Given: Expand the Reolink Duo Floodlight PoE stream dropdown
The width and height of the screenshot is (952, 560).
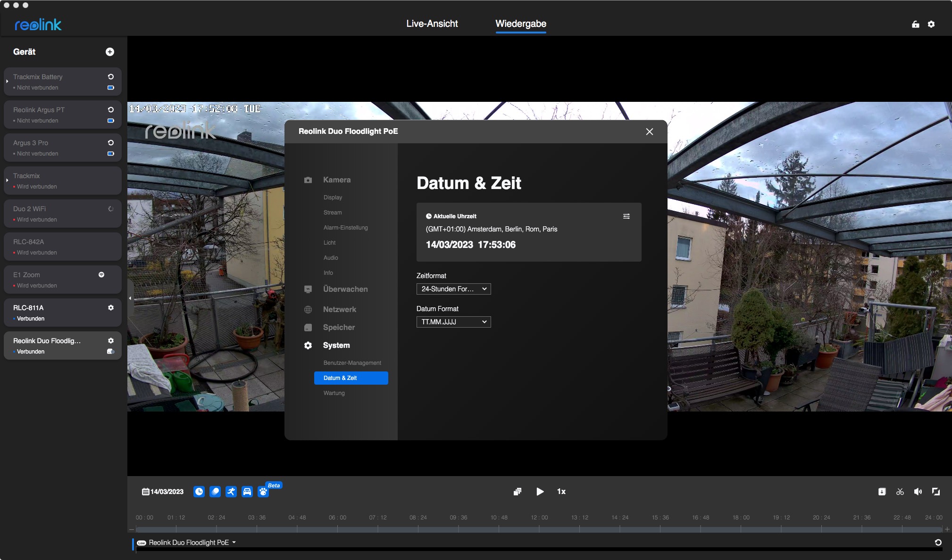Looking at the screenshot, I should point(234,543).
